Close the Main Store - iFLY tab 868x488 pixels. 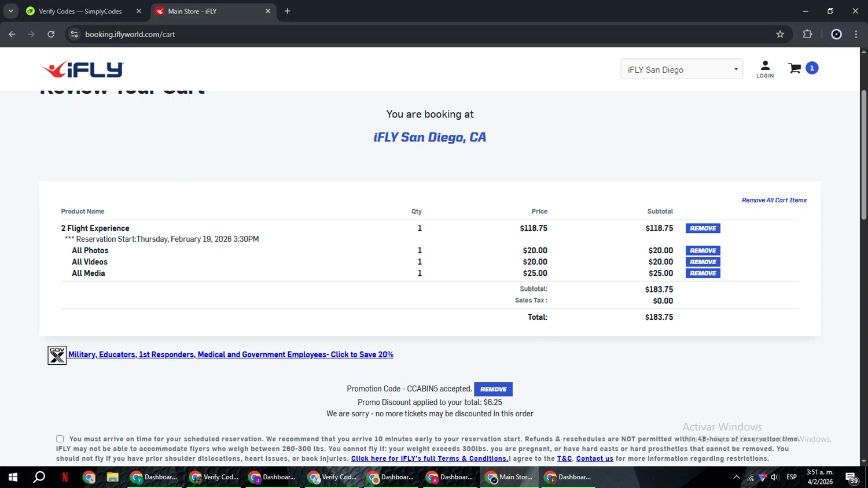268,11
